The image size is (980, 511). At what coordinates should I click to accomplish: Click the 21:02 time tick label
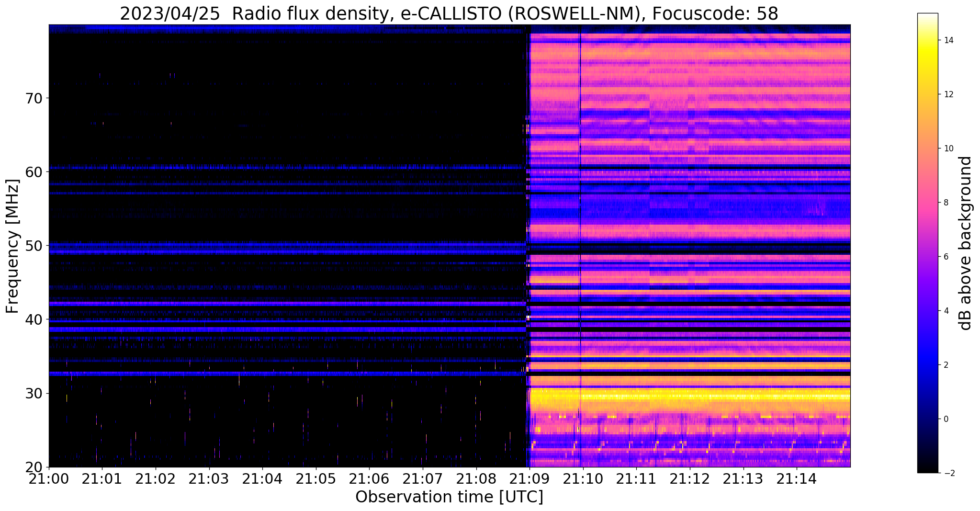click(x=156, y=478)
